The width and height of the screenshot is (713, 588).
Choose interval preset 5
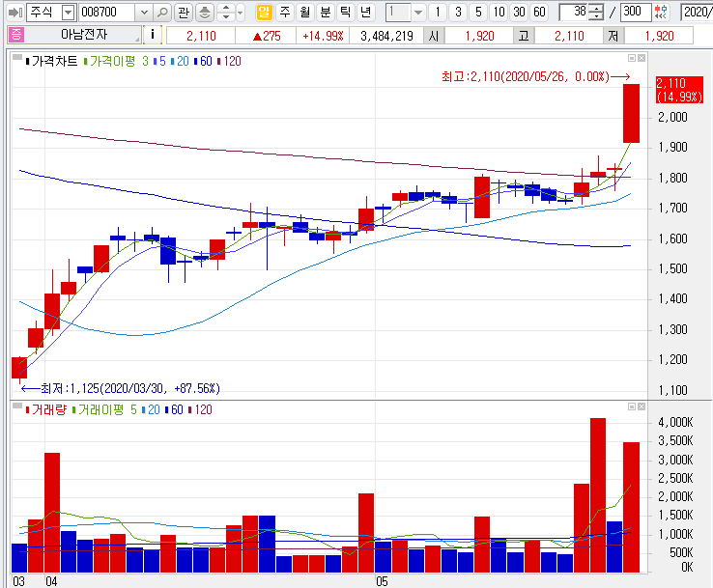pyautogui.click(x=478, y=13)
